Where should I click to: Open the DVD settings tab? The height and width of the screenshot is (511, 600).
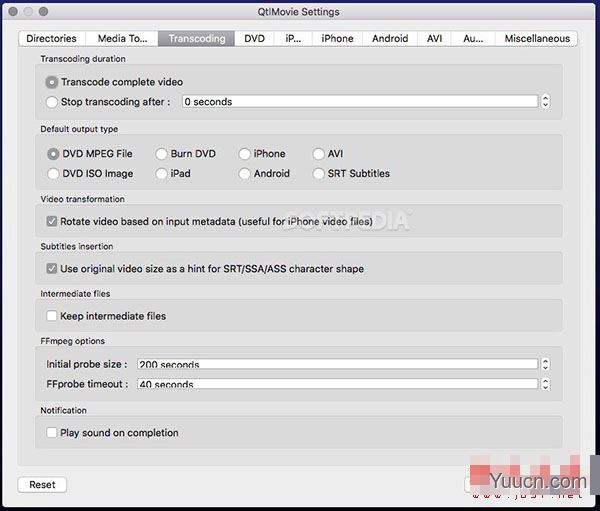[x=254, y=39]
